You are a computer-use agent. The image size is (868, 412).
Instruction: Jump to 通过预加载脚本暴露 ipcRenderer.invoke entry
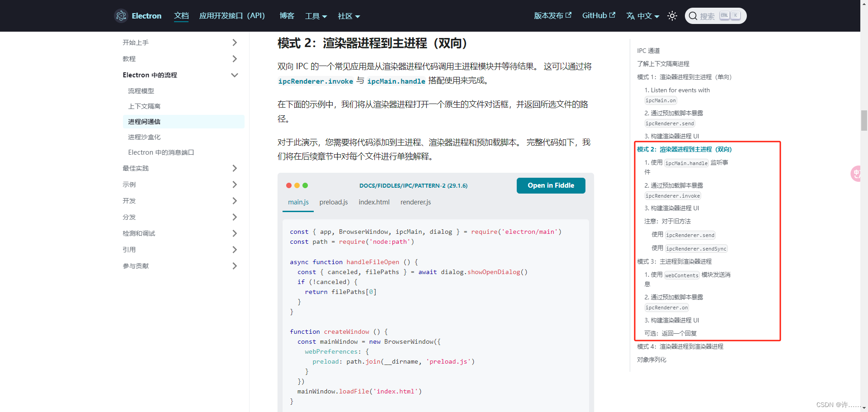pyautogui.click(x=674, y=190)
